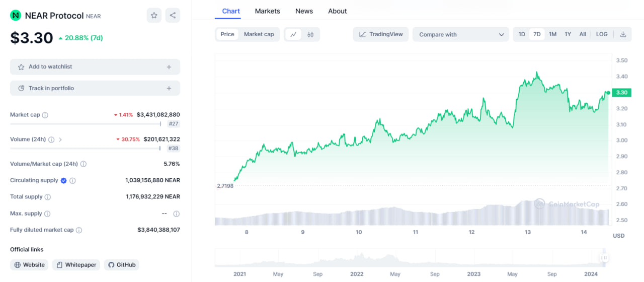Image resolution: width=644 pixels, height=282 pixels.
Task: Switch to the candlestick chart icon
Action: (310, 34)
